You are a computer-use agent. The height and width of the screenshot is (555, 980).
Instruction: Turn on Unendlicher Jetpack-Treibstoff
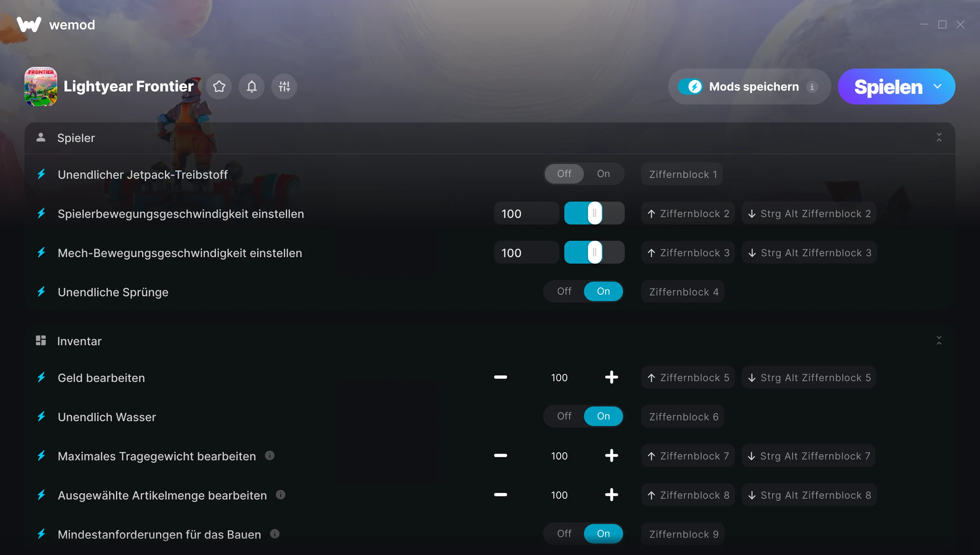(603, 174)
